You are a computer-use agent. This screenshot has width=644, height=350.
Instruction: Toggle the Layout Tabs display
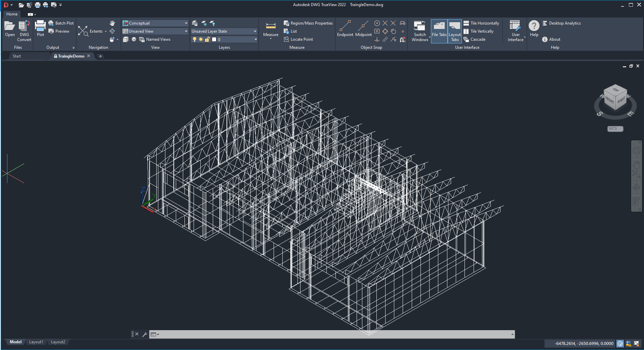pos(455,30)
